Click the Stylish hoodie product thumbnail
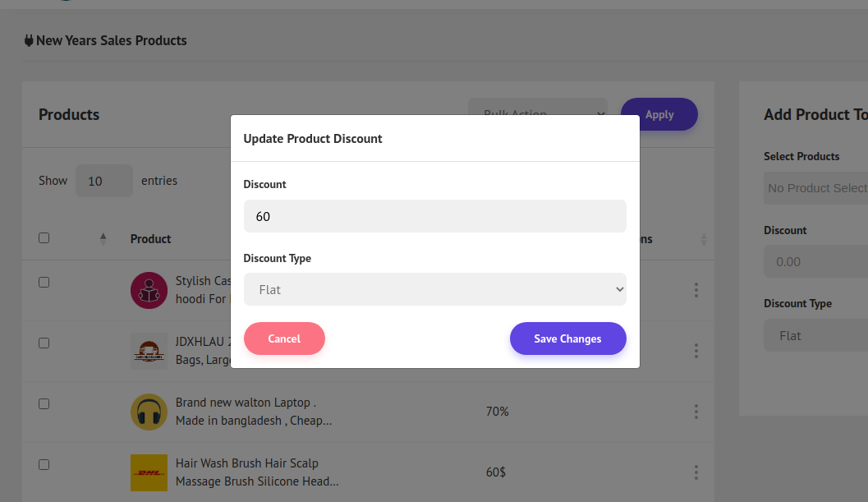 click(149, 290)
